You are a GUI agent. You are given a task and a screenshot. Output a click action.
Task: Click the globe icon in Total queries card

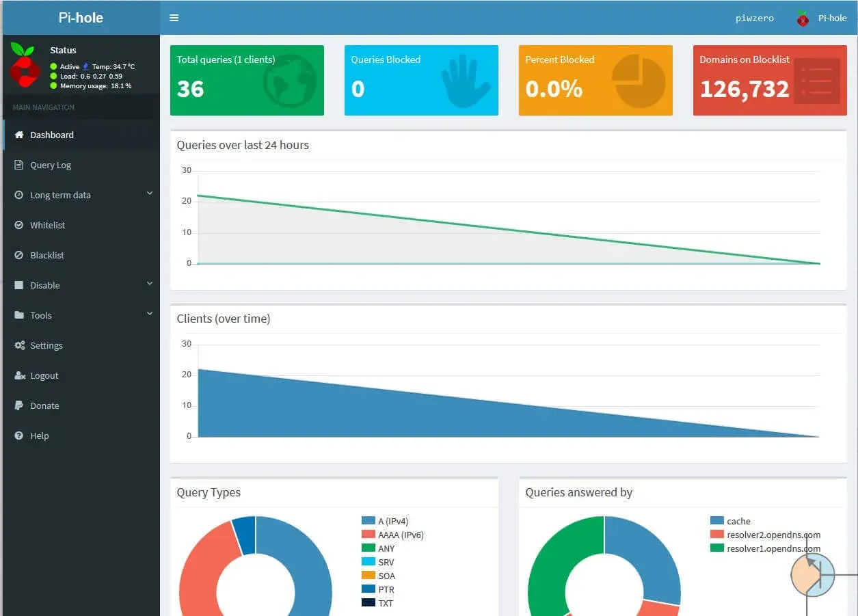click(x=290, y=81)
